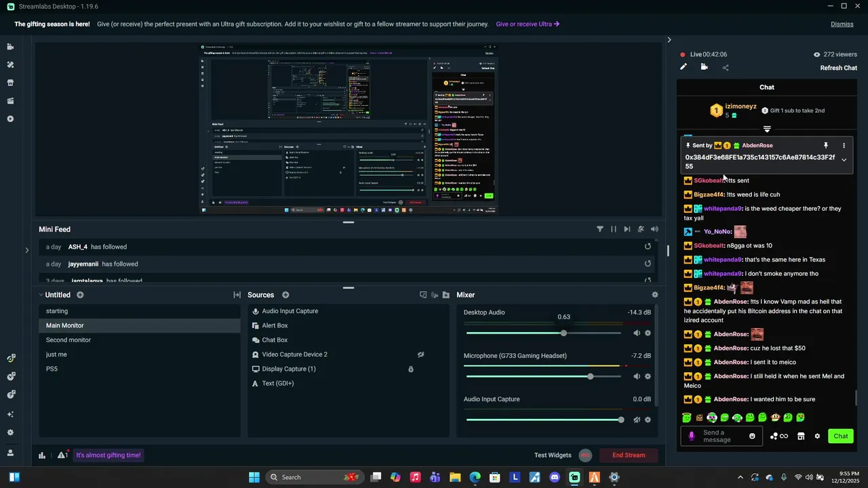Dismiss the gifting season banner

842,24
